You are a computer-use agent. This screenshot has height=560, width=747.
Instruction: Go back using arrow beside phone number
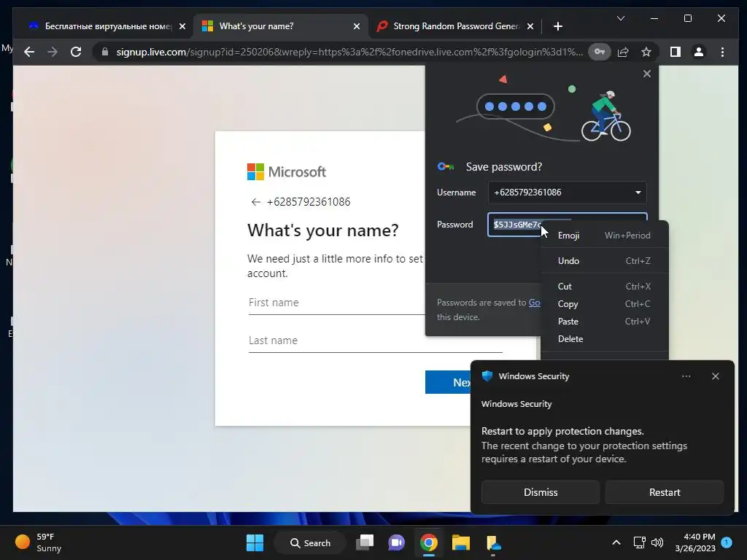(256, 202)
